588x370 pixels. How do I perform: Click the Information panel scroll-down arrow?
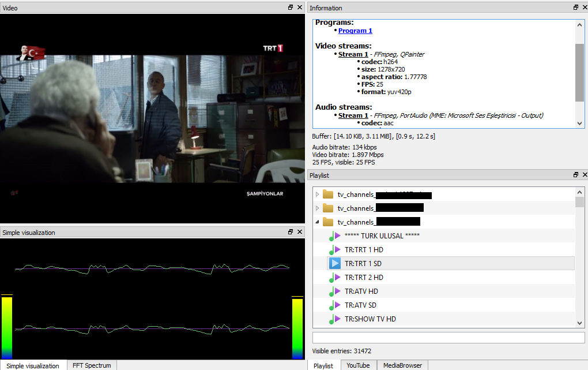pos(579,123)
